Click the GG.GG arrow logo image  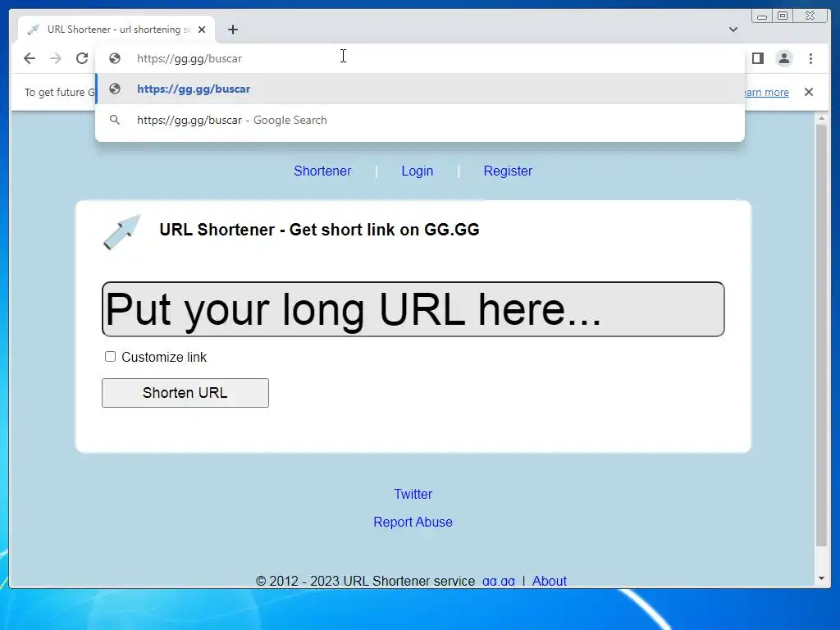click(122, 232)
